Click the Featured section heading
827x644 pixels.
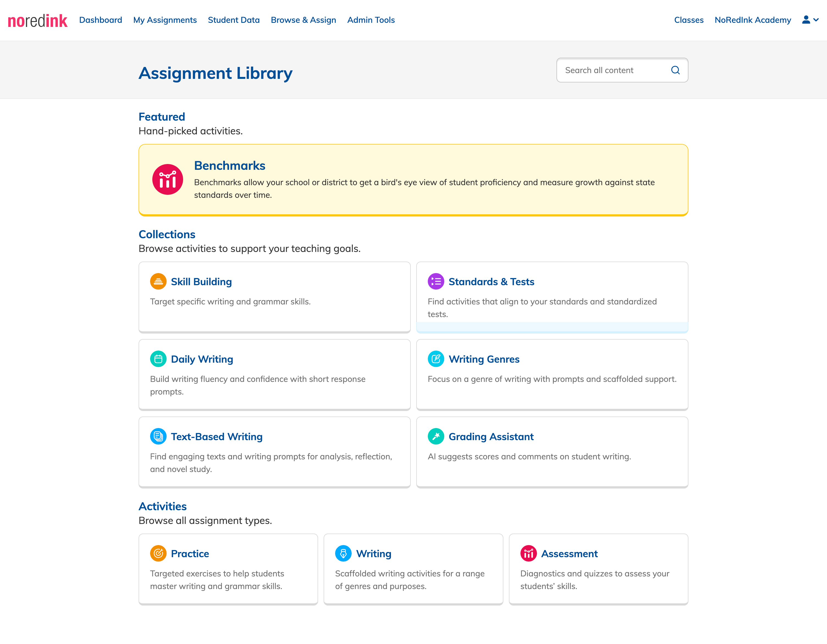[x=162, y=116]
